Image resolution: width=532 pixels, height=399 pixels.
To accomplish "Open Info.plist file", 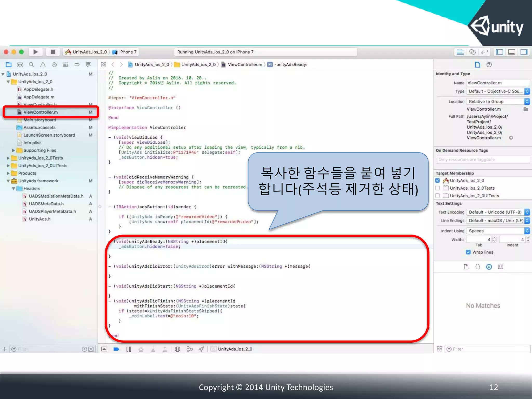I will pyautogui.click(x=32, y=143).
